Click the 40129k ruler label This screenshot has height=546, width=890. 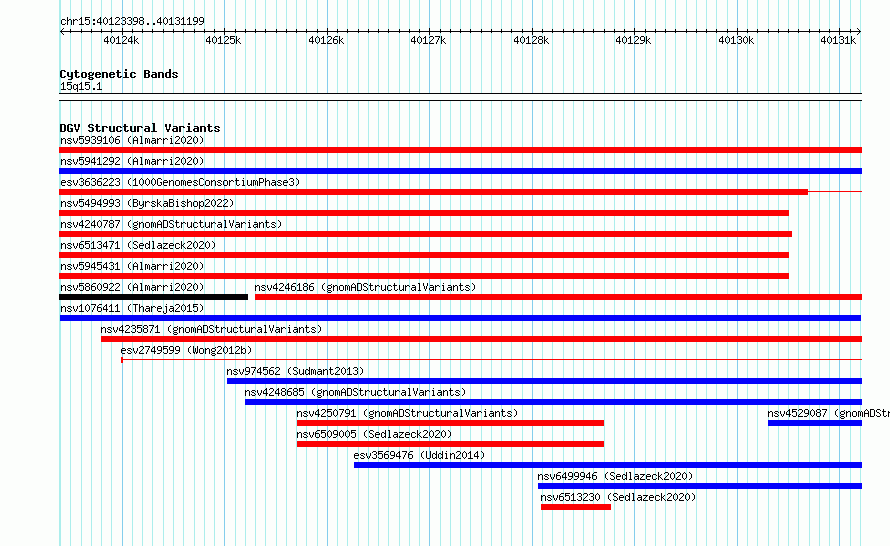point(633,40)
